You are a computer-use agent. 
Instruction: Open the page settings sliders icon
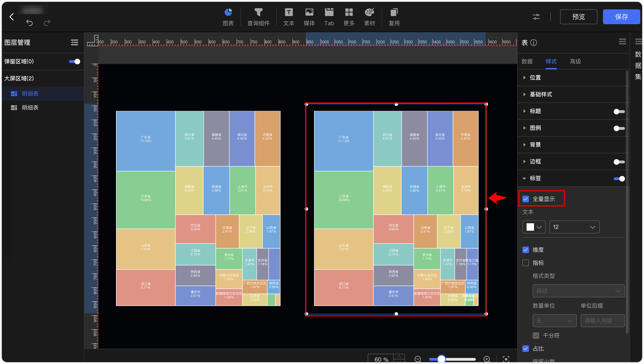pyautogui.click(x=536, y=17)
